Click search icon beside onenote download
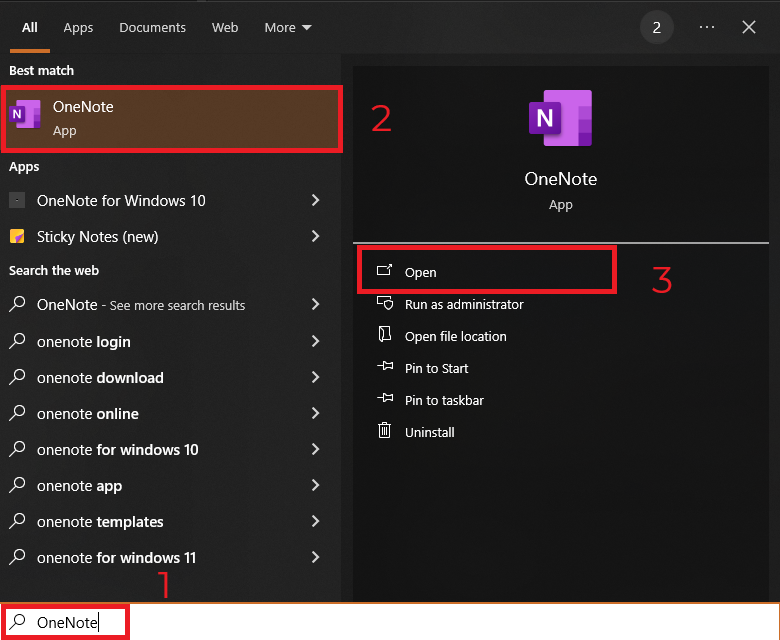The width and height of the screenshot is (780, 640). pos(17,377)
